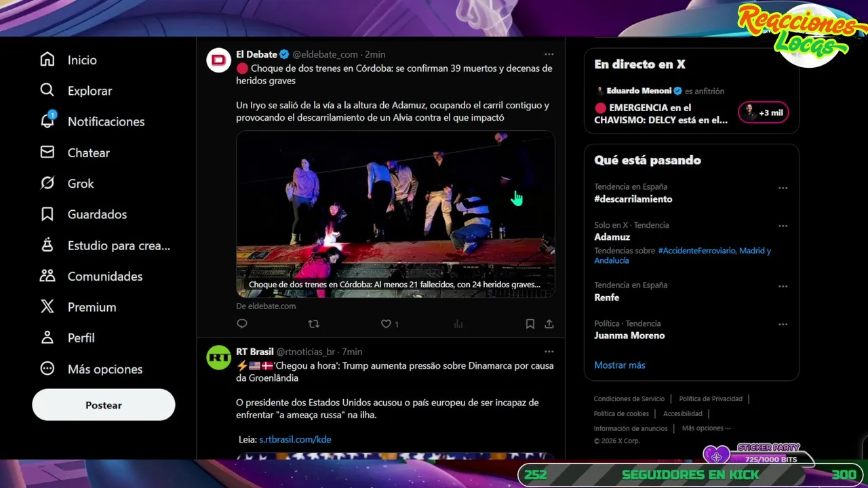This screenshot has width=868, height=488.
Task: Select Comunidades menu label
Action: point(105,276)
